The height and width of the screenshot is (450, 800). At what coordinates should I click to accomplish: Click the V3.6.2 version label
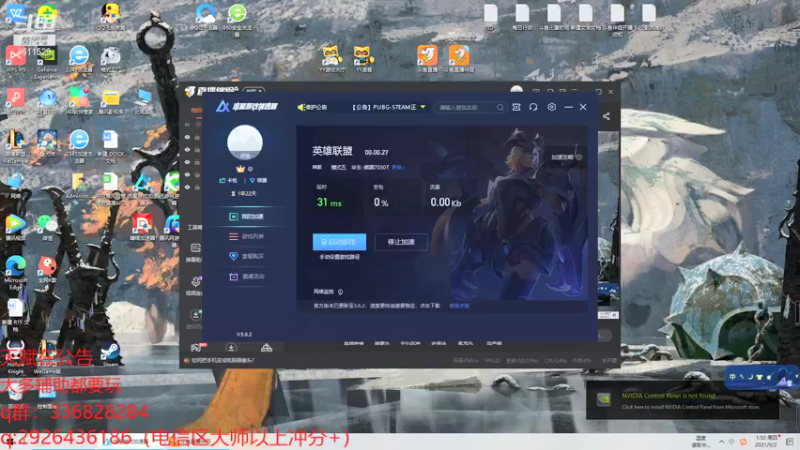click(244, 335)
